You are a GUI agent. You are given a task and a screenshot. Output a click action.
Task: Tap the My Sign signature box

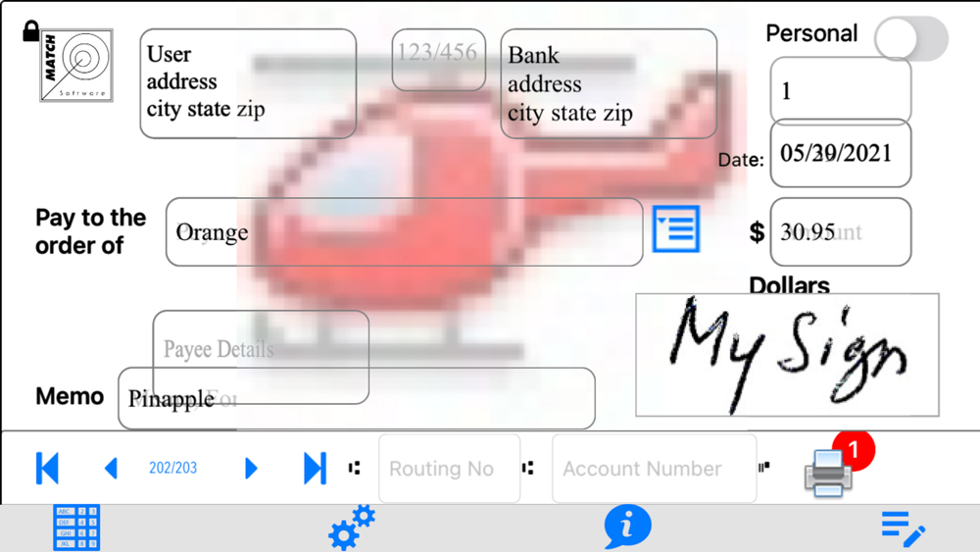pyautogui.click(x=788, y=355)
